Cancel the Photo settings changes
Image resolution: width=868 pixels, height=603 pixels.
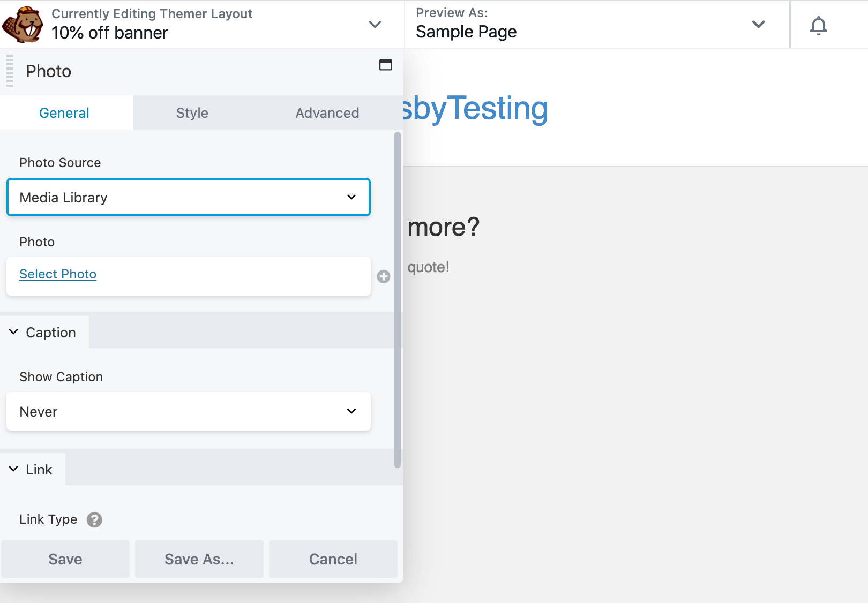tap(333, 559)
